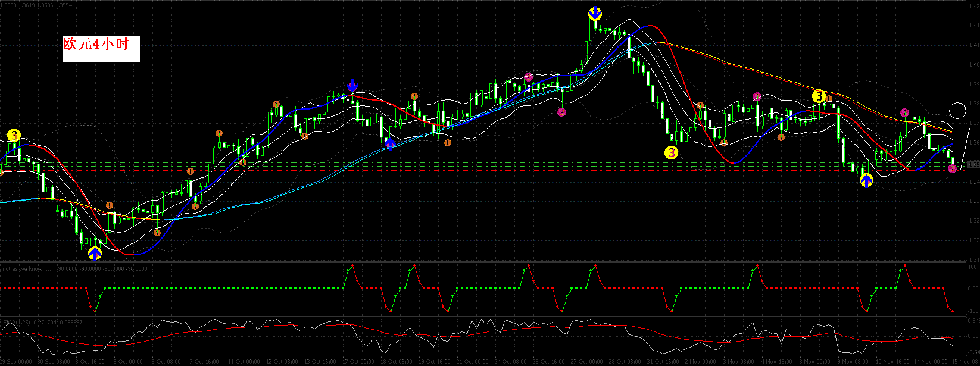Click the 27 Oct 00:00 date label
980x366 pixels.
(x=586, y=362)
